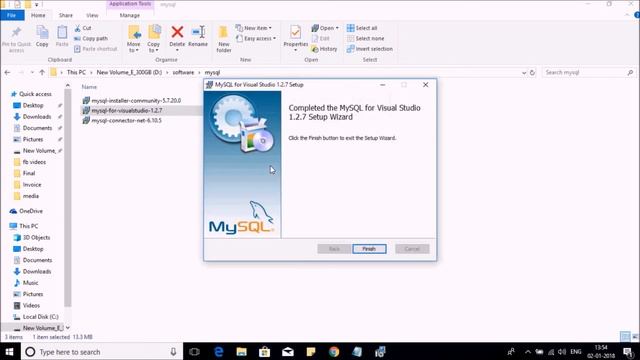Click Cut in the Clipboard group
The width and height of the screenshot is (640, 360).
[x=83, y=28]
